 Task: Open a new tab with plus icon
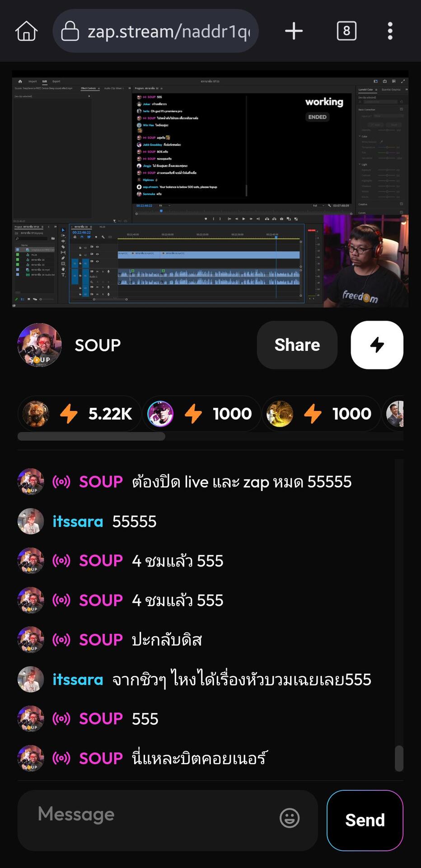pos(294,31)
